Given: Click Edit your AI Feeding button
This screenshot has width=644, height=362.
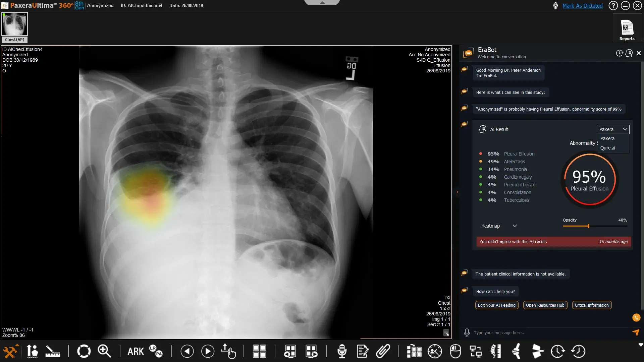Looking at the screenshot, I should coord(496,305).
